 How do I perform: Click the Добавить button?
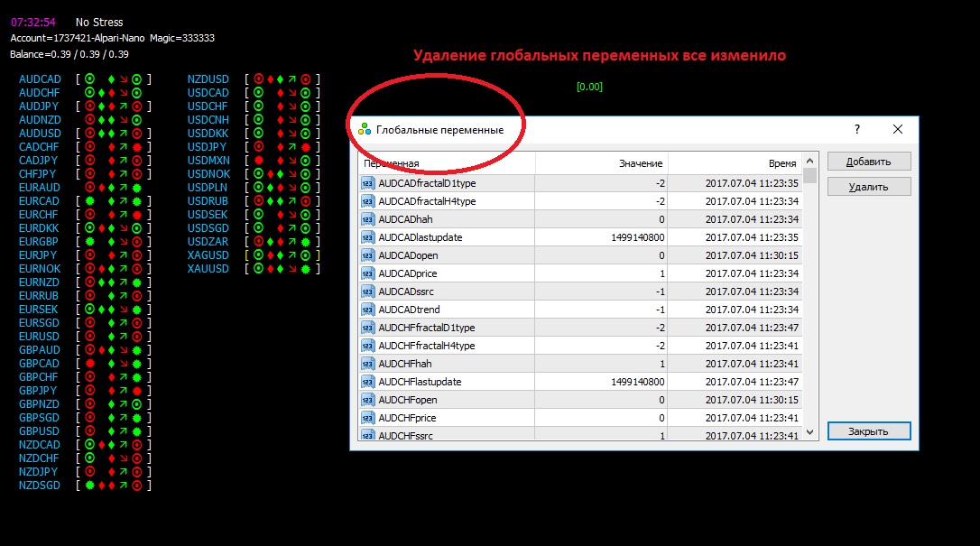[x=869, y=162]
